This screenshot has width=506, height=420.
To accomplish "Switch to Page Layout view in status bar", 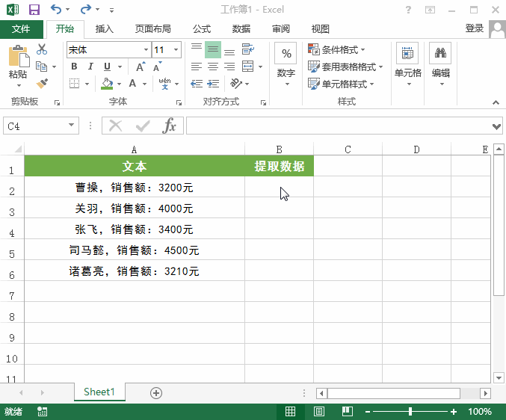I will click(319, 412).
